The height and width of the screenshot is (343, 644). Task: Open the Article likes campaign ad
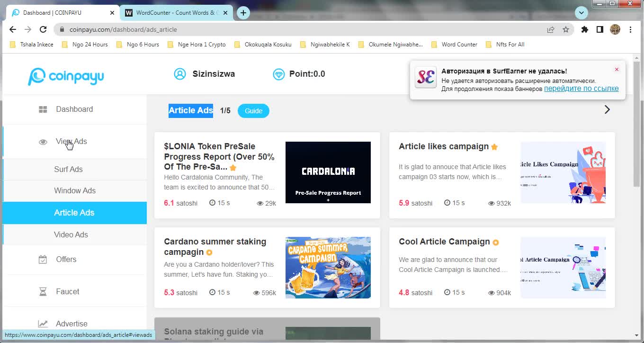click(x=444, y=146)
